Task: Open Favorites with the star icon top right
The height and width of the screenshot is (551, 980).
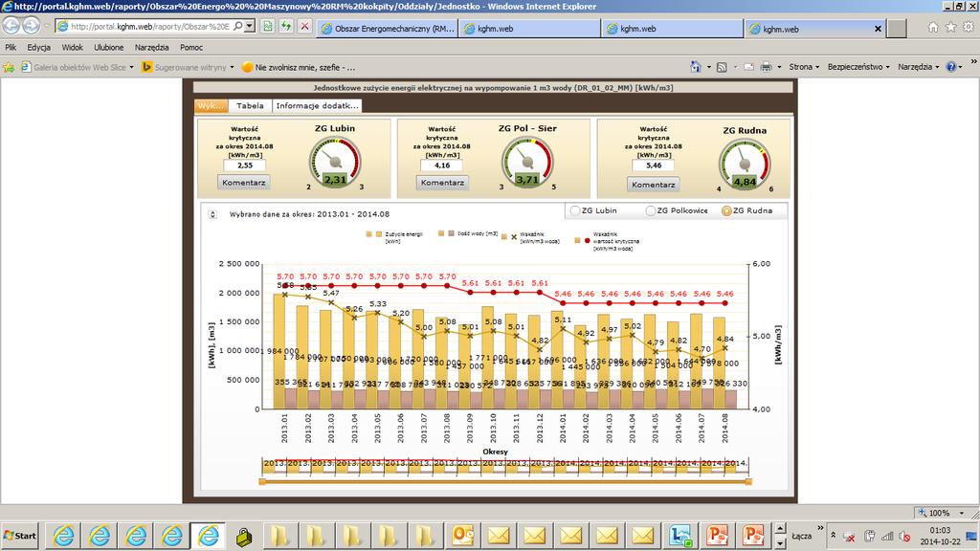Action: [x=950, y=27]
